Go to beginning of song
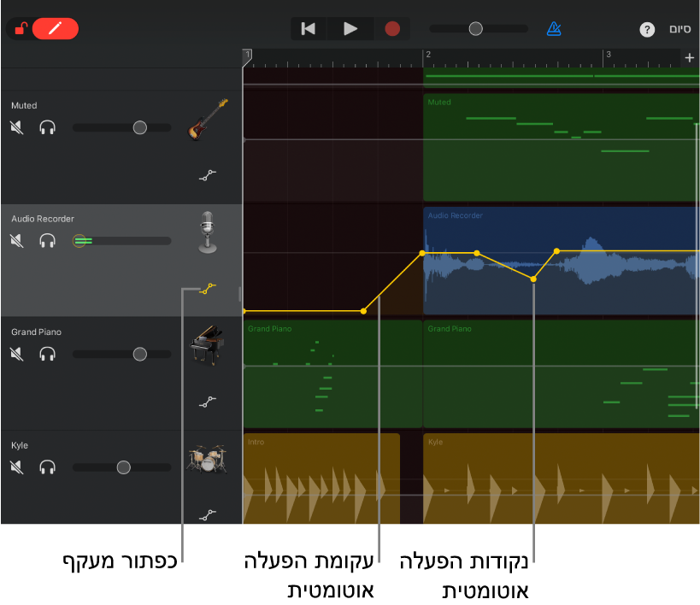This screenshot has height=605, width=700. pos(309,28)
